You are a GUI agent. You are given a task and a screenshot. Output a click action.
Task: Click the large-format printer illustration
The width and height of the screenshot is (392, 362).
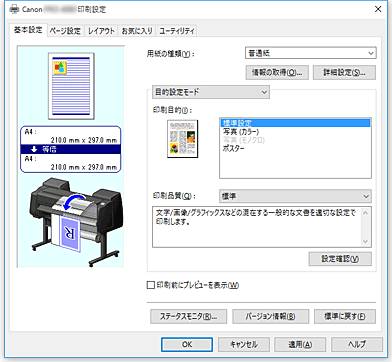click(x=75, y=221)
